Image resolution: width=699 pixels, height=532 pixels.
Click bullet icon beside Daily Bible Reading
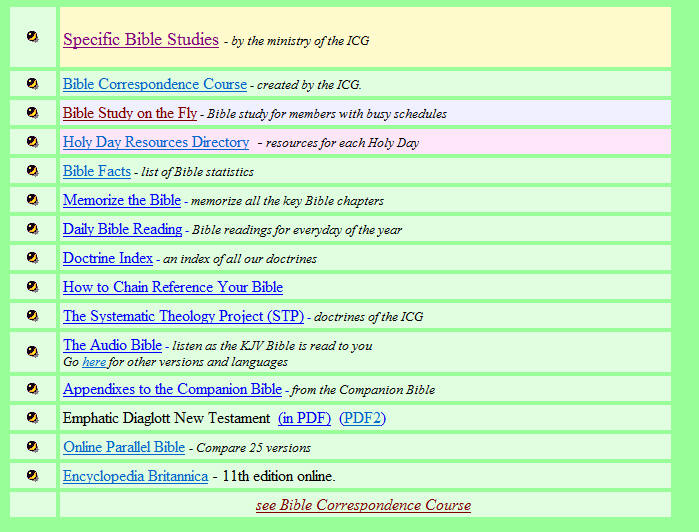[x=33, y=229]
